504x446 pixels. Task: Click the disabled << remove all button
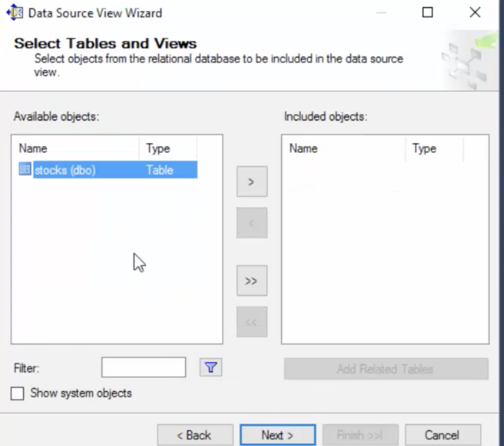[x=252, y=322]
